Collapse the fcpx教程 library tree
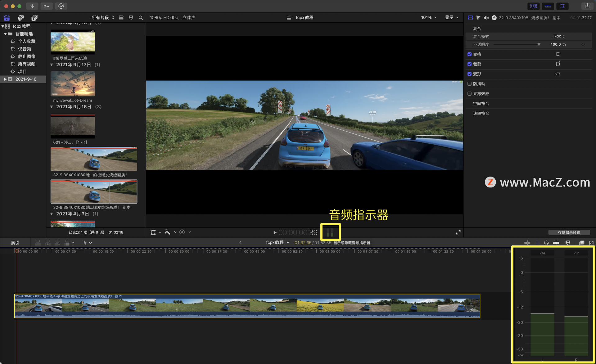Screen dimensions: 596x364 click(3, 26)
